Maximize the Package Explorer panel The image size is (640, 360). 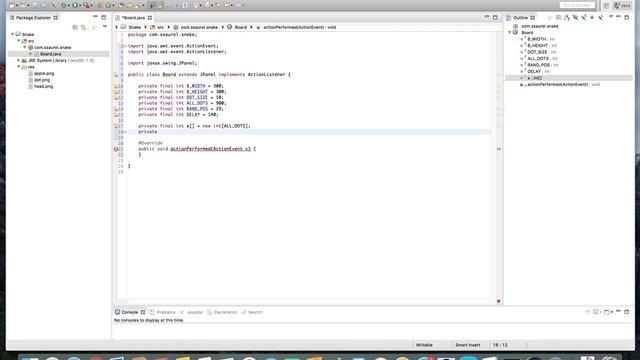pos(104,17)
